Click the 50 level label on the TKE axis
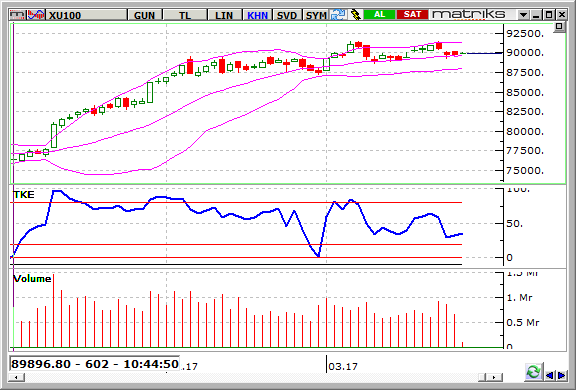The height and width of the screenshot is (390, 576). (515, 224)
